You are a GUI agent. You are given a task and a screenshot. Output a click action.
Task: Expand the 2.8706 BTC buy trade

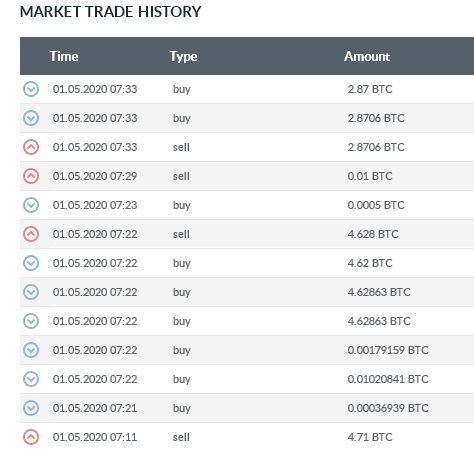[31, 118]
